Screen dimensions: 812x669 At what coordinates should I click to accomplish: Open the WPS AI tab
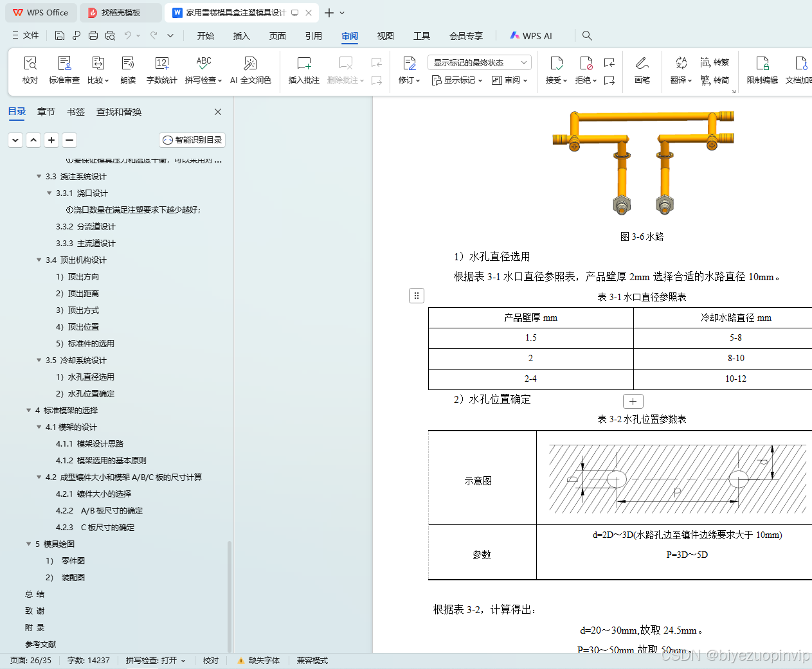(531, 36)
